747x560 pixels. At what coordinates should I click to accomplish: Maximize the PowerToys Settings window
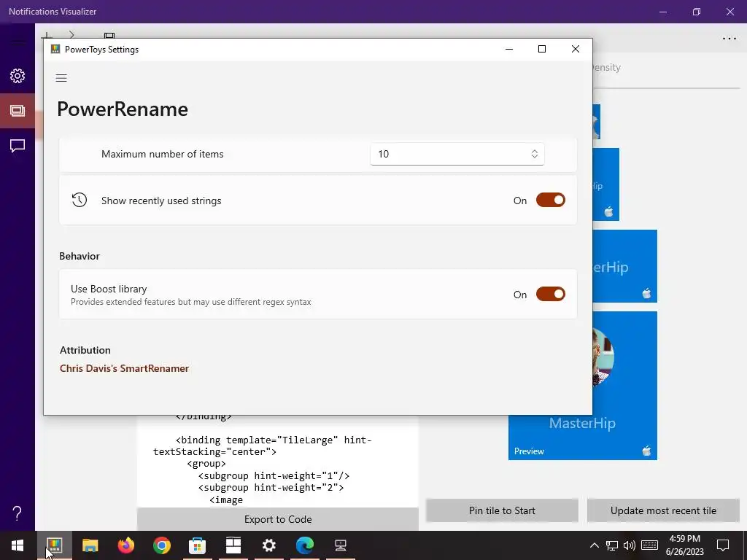click(x=542, y=49)
